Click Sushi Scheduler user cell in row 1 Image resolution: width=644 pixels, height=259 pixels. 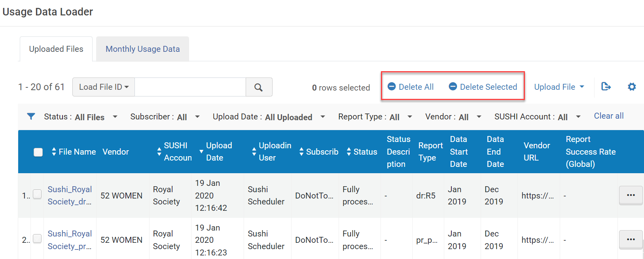click(x=266, y=195)
